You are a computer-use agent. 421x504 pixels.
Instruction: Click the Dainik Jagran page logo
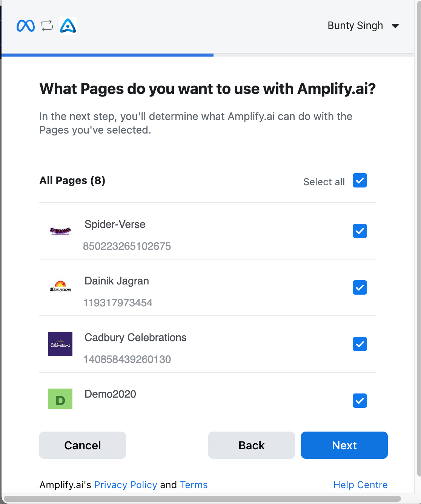pyautogui.click(x=60, y=287)
